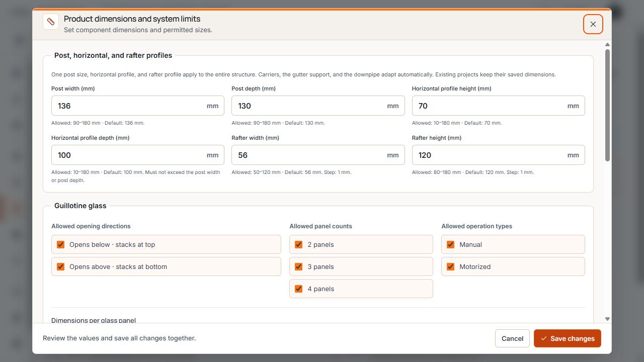
Task: Click 'Post, horizontal, and rafter profiles' heading
Action: (113, 56)
